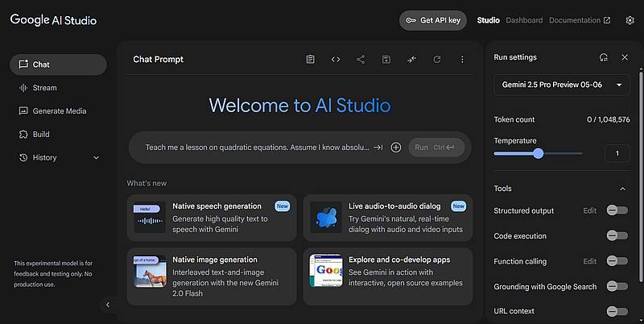Save the prompt with the save icon

pos(386,60)
